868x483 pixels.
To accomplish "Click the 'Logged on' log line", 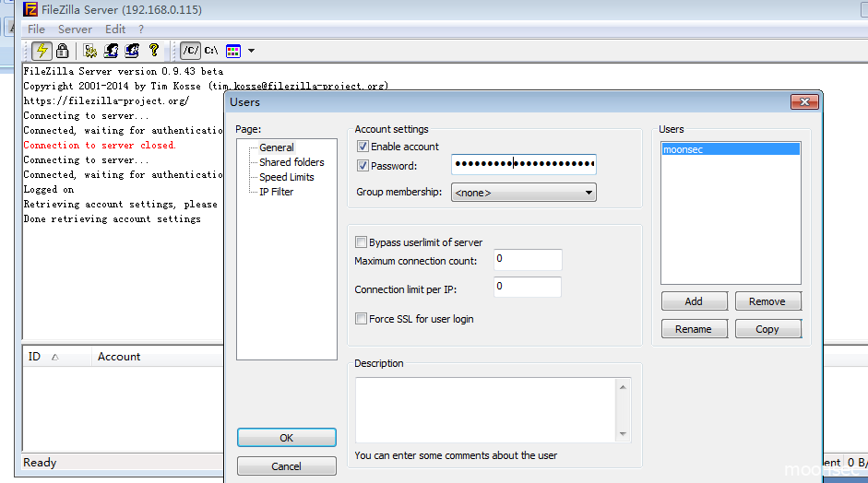I will pos(49,189).
